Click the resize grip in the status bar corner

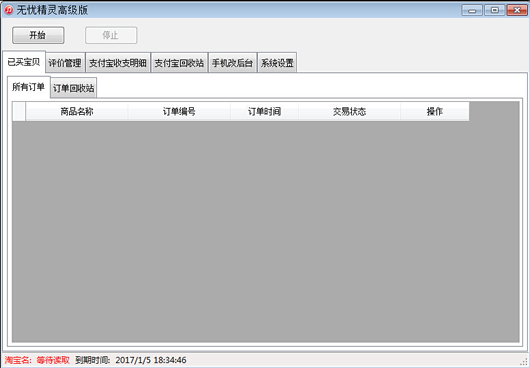click(525, 362)
